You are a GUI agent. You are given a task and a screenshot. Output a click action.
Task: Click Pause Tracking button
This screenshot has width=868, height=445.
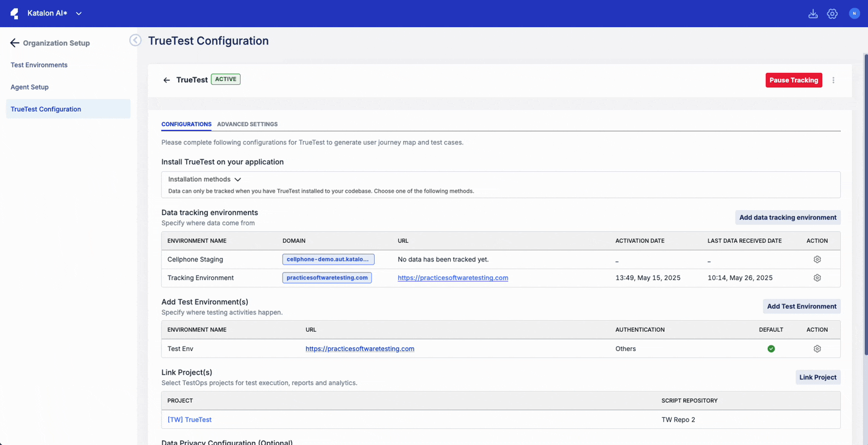click(x=794, y=80)
